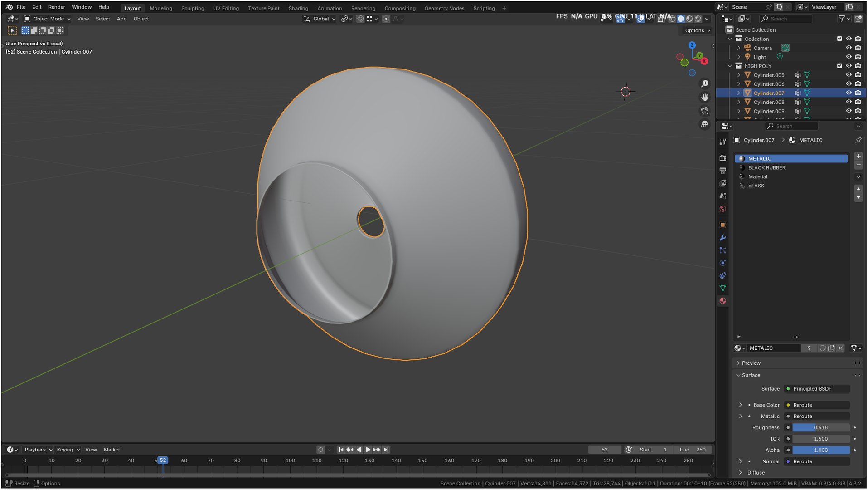
Task: Activate the pan view hand tool
Action: [704, 97]
